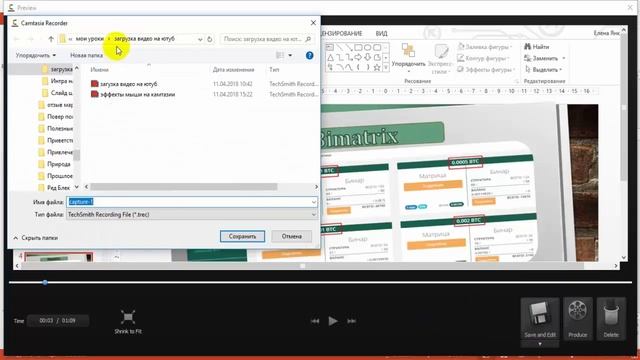Open the Имя файла dropdown arrow
The image size is (640, 360).
point(313,202)
